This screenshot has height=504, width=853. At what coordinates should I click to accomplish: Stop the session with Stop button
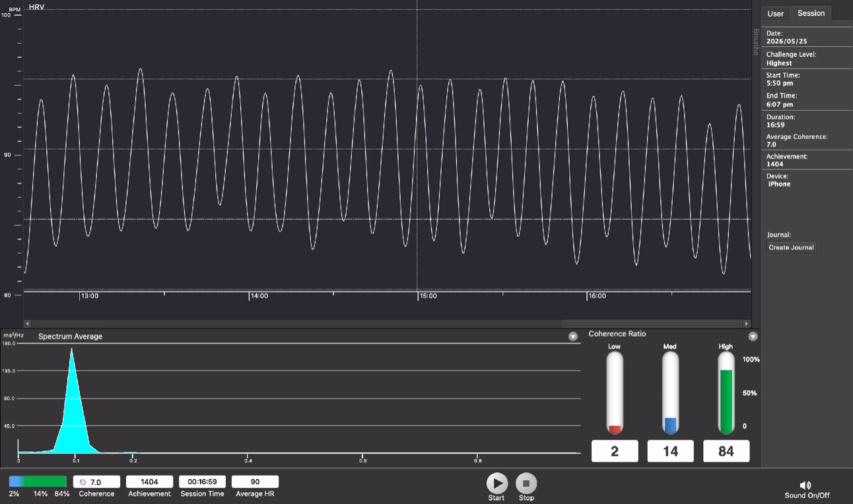(526, 483)
